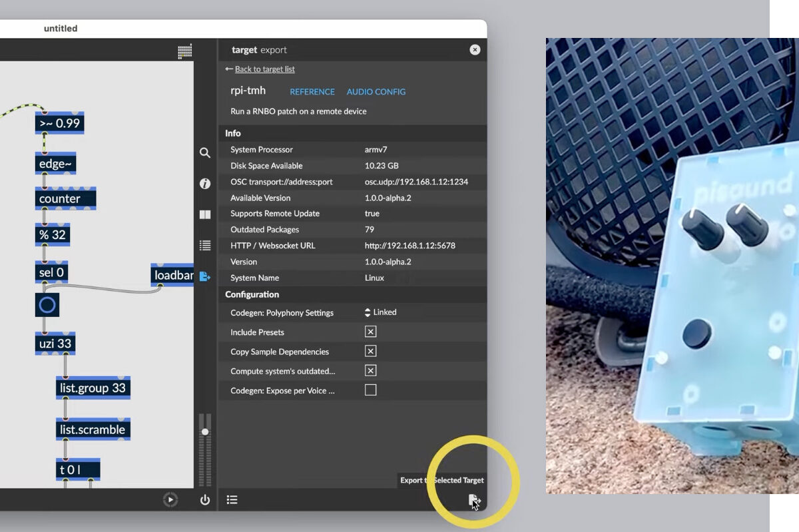Click the Export to Selected Target icon
799x532 pixels.
tap(474, 501)
